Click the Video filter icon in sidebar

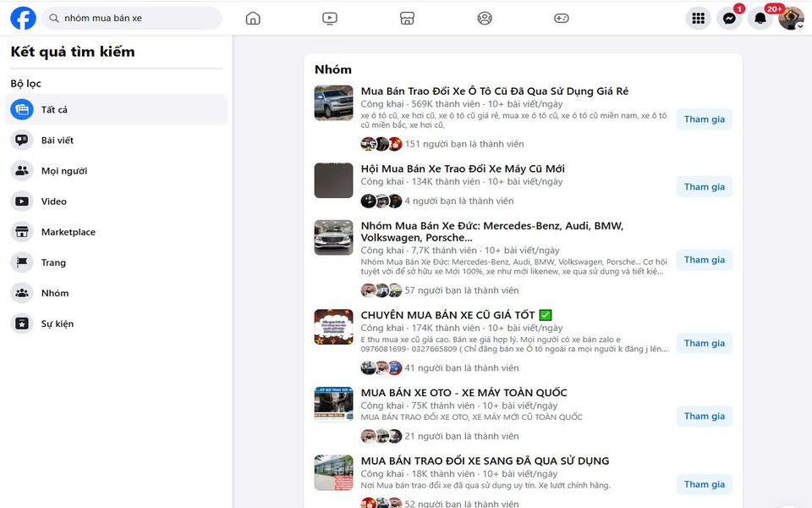pos(22,201)
